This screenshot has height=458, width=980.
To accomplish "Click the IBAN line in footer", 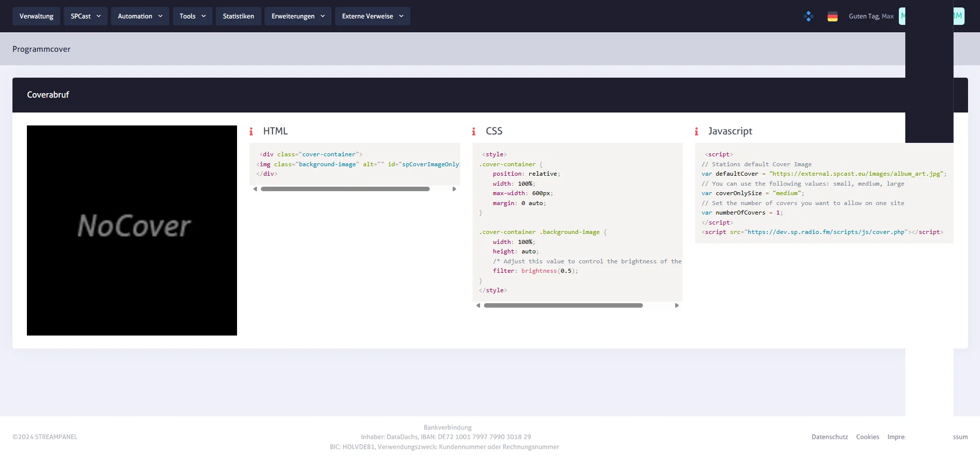I will (x=446, y=437).
